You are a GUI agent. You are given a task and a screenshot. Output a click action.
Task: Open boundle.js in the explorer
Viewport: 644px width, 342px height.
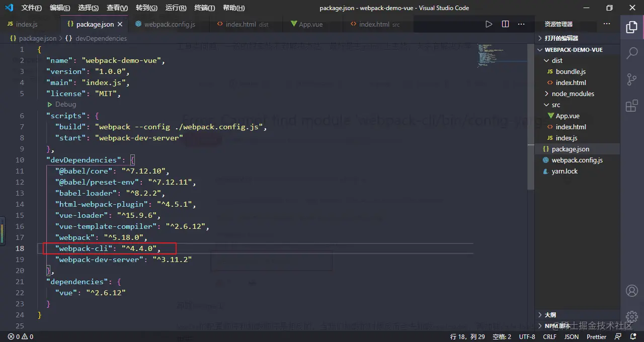(x=571, y=71)
